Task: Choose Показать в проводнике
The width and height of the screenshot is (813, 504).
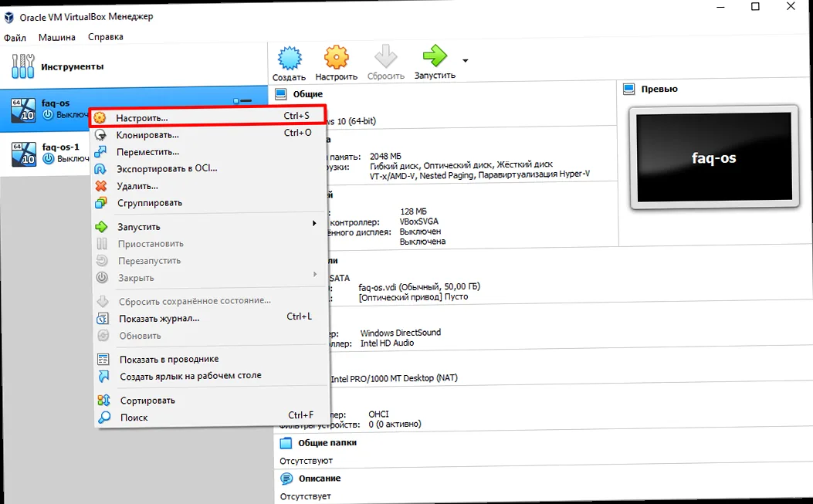Action: [x=171, y=359]
